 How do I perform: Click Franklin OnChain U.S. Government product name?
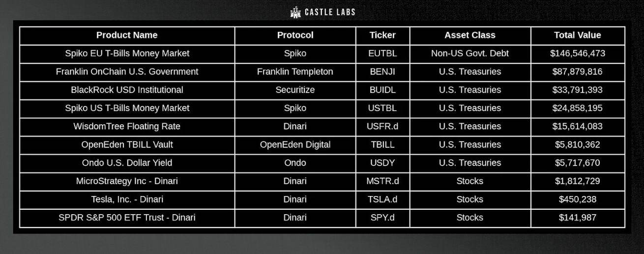[x=127, y=72]
